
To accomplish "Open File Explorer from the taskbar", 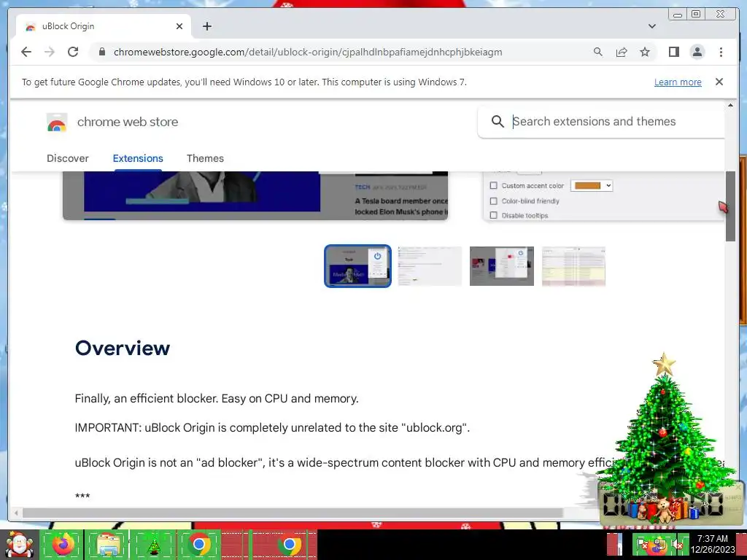I will (x=108, y=544).
